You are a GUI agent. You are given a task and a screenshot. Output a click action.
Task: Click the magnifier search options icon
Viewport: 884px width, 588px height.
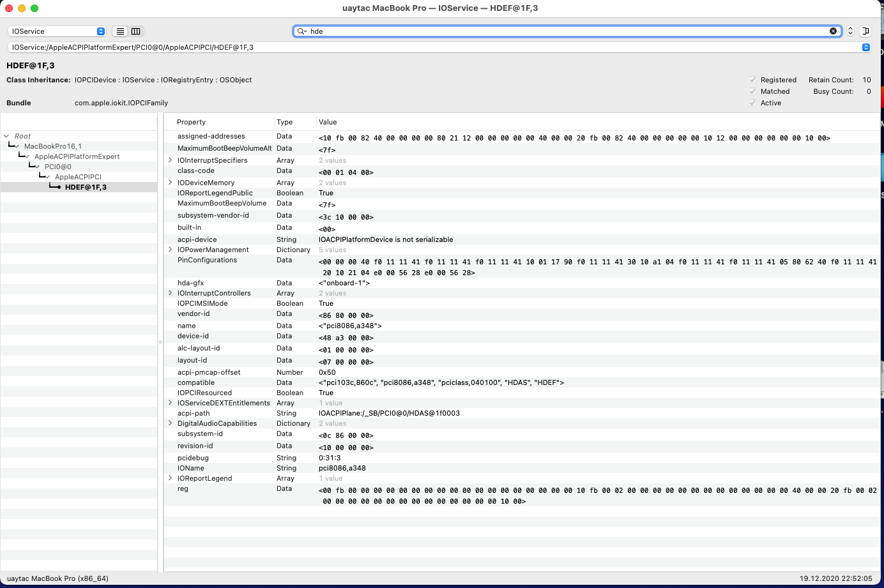301,31
